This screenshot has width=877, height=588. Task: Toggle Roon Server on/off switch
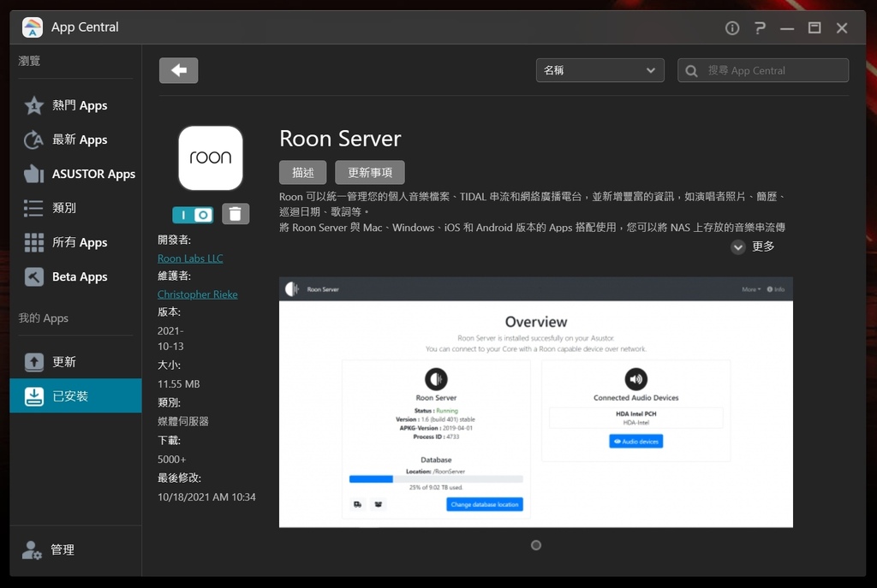193,215
